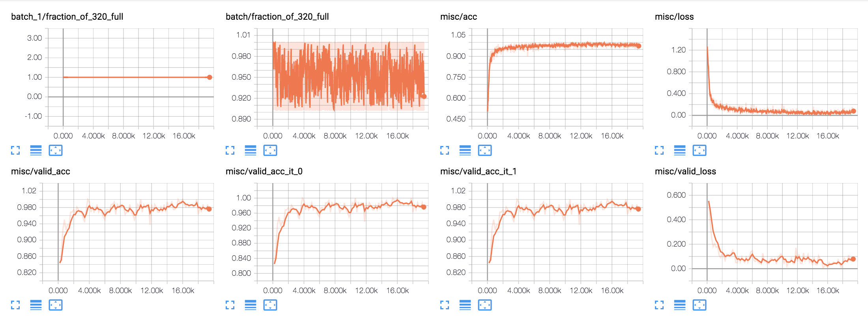The width and height of the screenshot is (868, 318).
Task: Click the batch/fraction_of_320_full chart title
Action: [277, 17]
